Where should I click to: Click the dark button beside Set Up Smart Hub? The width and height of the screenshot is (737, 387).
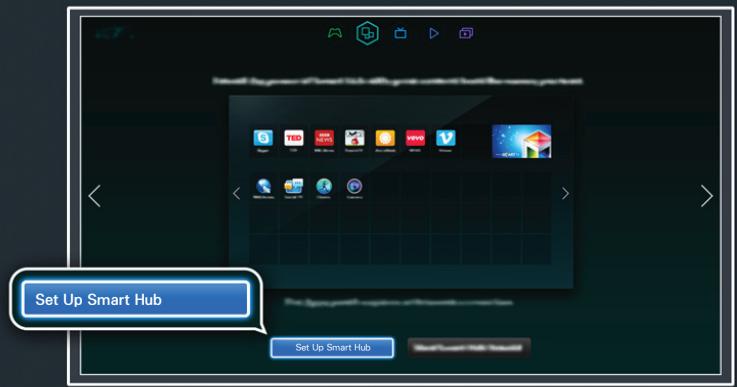point(469,348)
